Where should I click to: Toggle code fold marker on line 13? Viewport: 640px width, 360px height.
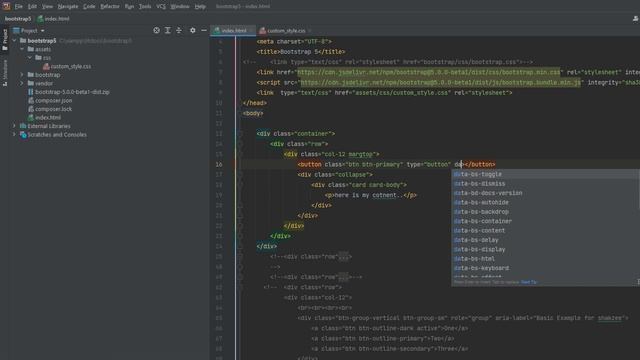[240, 133]
